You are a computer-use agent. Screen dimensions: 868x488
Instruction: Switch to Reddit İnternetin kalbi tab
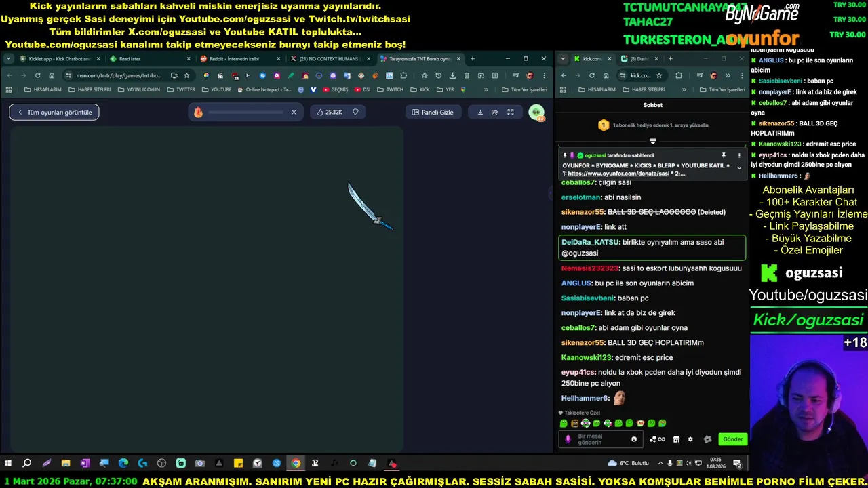point(239,59)
